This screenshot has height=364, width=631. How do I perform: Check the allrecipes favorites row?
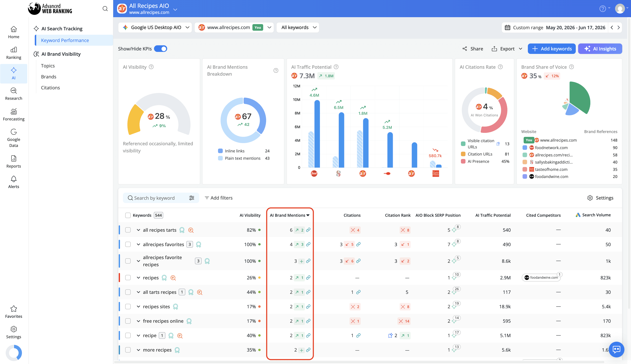tap(128, 244)
